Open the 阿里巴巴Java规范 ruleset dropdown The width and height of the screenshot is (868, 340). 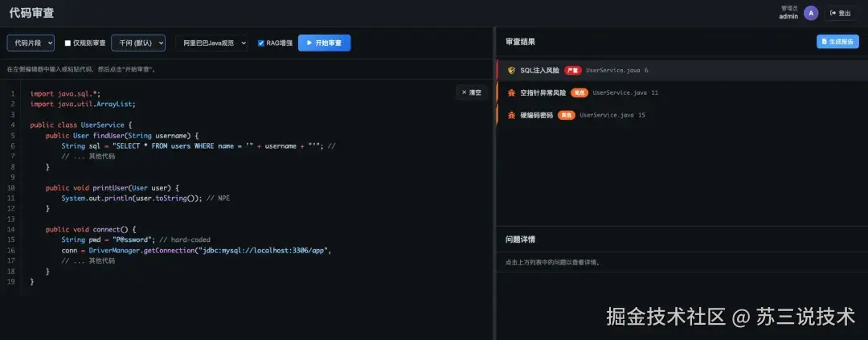(x=211, y=43)
